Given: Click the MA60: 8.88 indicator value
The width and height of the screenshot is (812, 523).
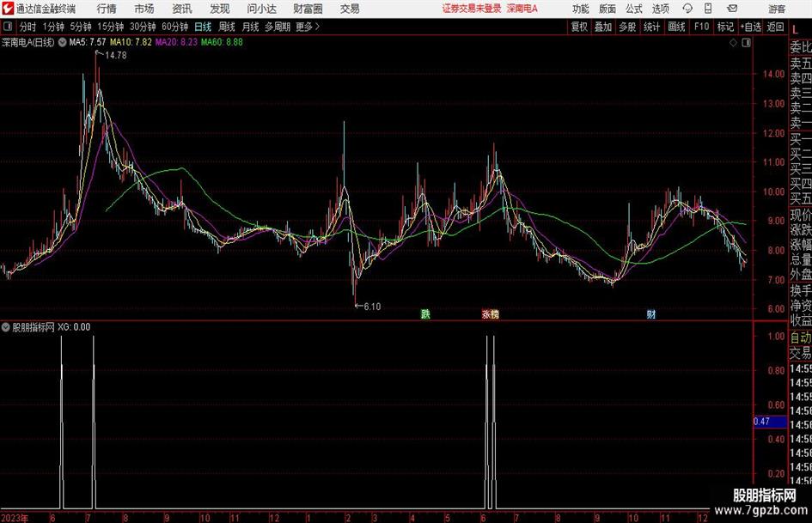Looking at the screenshot, I should (223, 42).
